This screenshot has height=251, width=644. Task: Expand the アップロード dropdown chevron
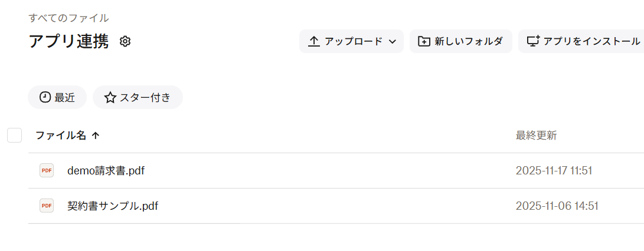click(x=392, y=41)
